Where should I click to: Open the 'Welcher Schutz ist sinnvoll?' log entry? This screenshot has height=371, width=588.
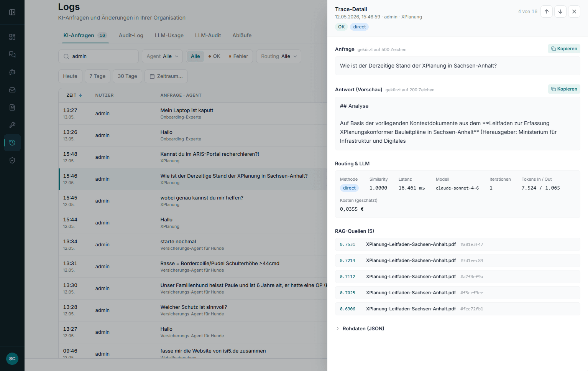[x=193, y=310]
